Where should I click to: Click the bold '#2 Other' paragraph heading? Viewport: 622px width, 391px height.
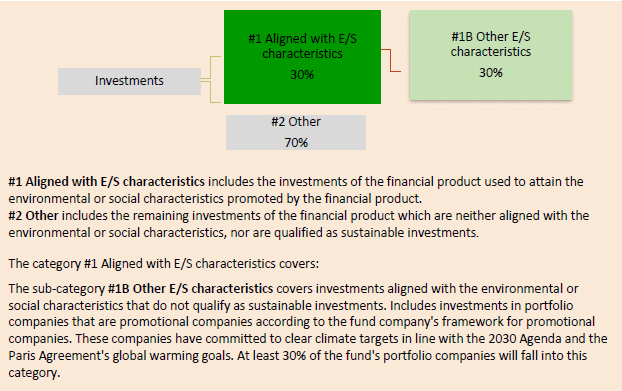click(x=33, y=216)
